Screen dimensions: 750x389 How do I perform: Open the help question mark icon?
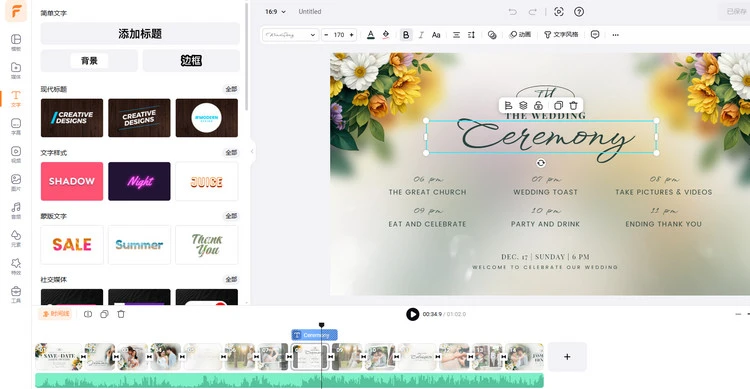point(579,11)
